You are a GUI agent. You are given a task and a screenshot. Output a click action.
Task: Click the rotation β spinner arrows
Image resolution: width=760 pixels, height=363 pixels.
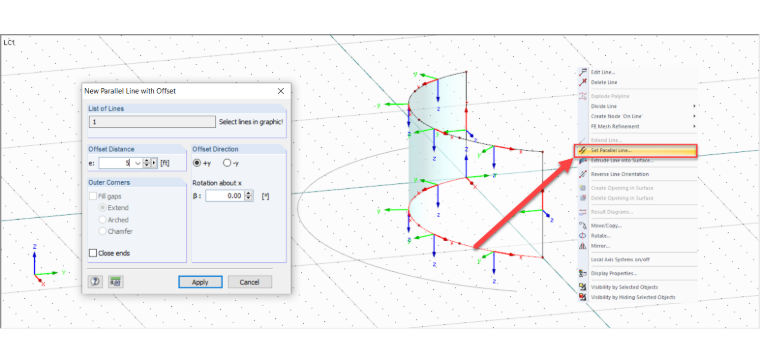[249, 196]
